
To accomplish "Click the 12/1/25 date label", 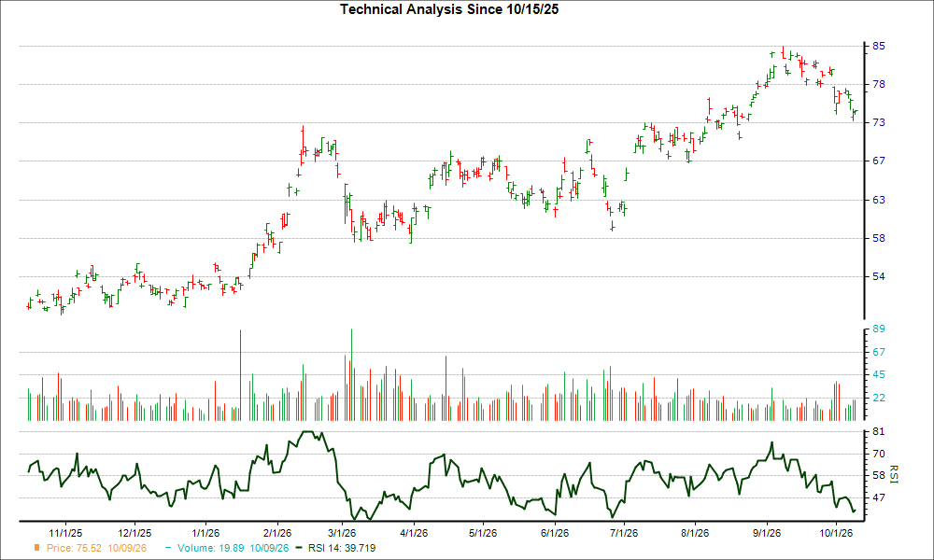I will pyautogui.click(x=134, y=533).
